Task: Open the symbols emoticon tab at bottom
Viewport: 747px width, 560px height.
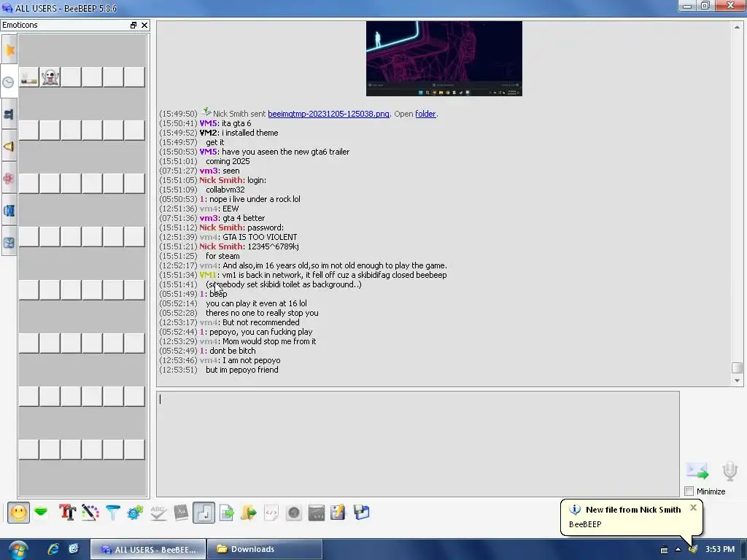Action: pyautogui.click(x=9, y=242)
